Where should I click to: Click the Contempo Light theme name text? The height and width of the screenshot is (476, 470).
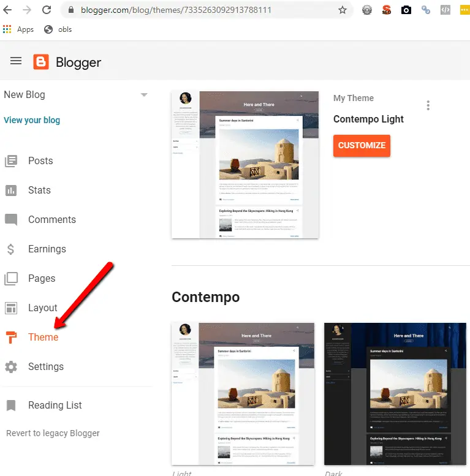click(x=368, y=119)
